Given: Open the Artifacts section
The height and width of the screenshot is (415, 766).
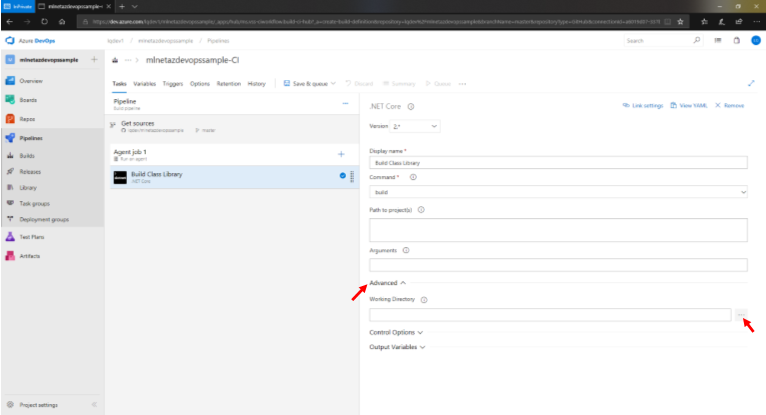Looking at the screenshot, I should point(31,256).
